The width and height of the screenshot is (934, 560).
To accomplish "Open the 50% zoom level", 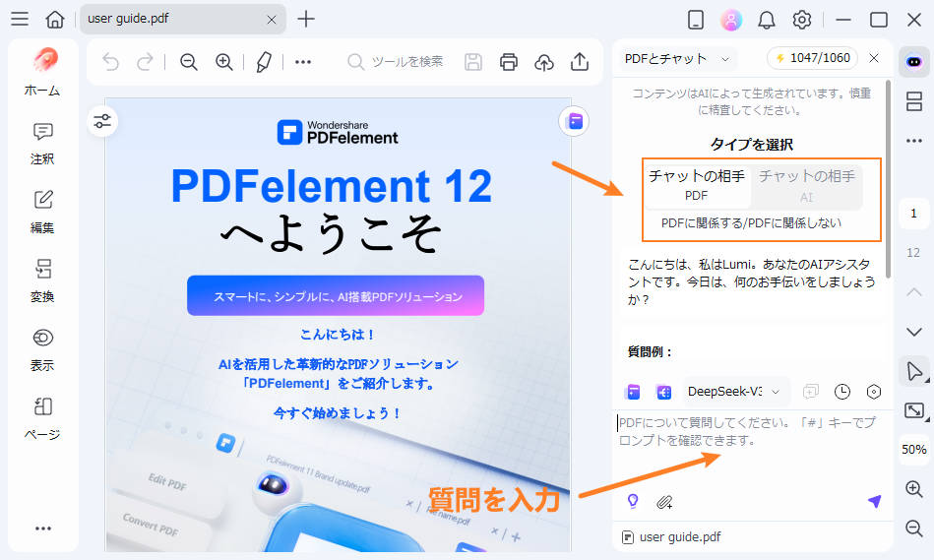I will coord(913,450).
